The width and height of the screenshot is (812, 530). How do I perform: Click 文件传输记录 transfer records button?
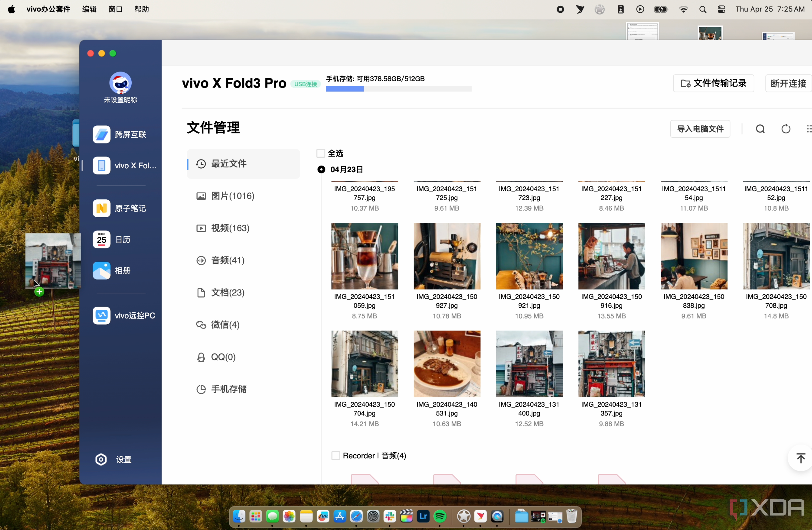(713, 84)
